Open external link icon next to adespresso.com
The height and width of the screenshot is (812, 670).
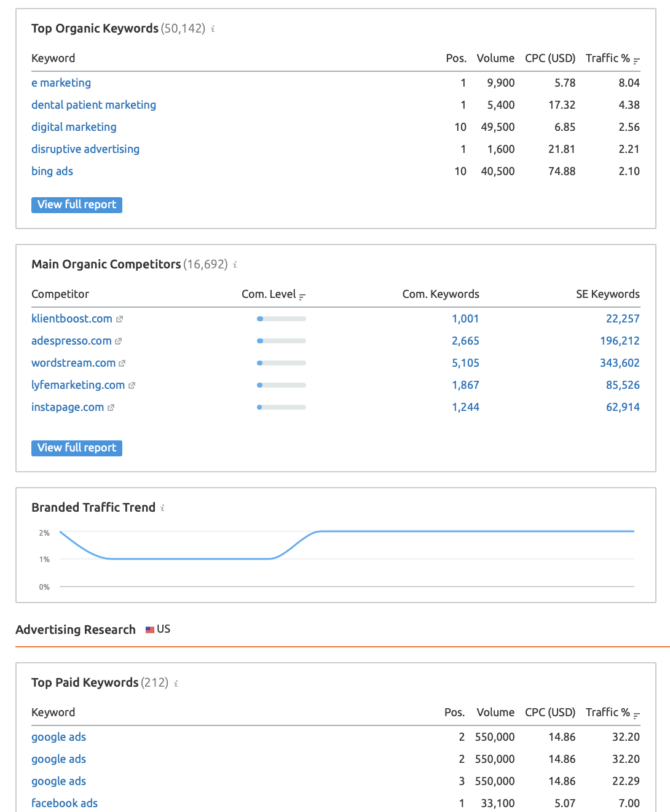click(118, 342)
